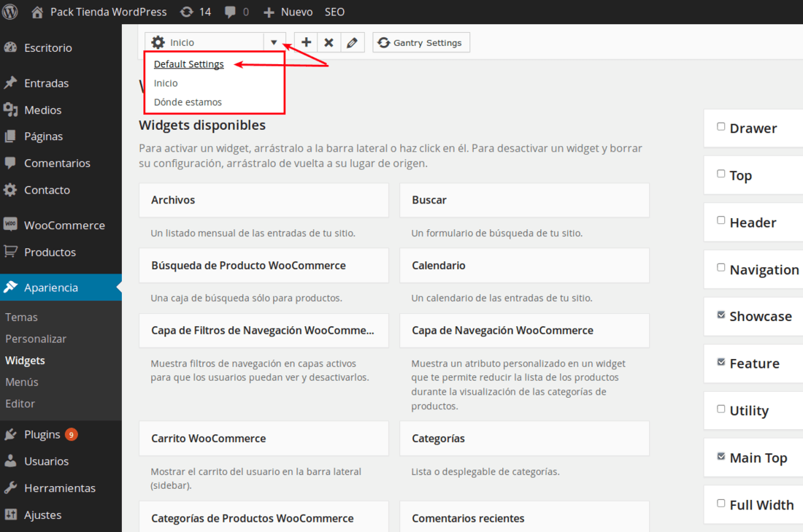The height and width of the screenshot is (532, 803).
Task: Select Dónde estamos in the dropdown list
Action: [x=188, y=102]
